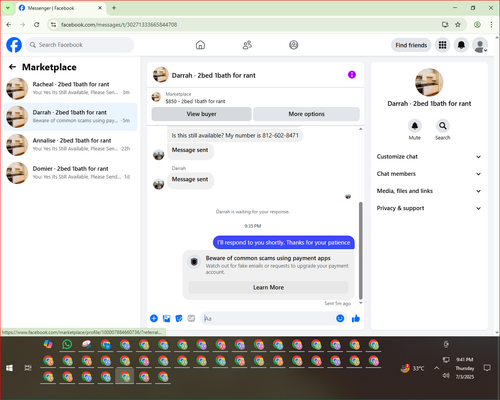Screen dimensions: 500x400
Task: Select the Darrah conversation in the list
Action: point(70,117)
